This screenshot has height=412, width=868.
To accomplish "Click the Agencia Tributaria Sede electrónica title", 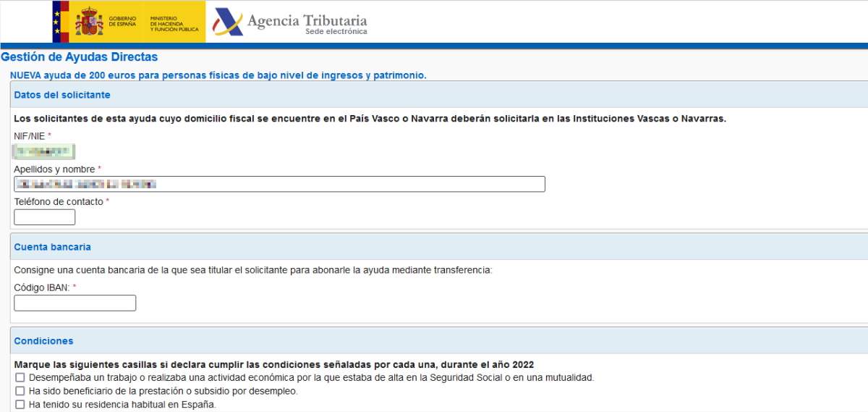I will point(307,24).
